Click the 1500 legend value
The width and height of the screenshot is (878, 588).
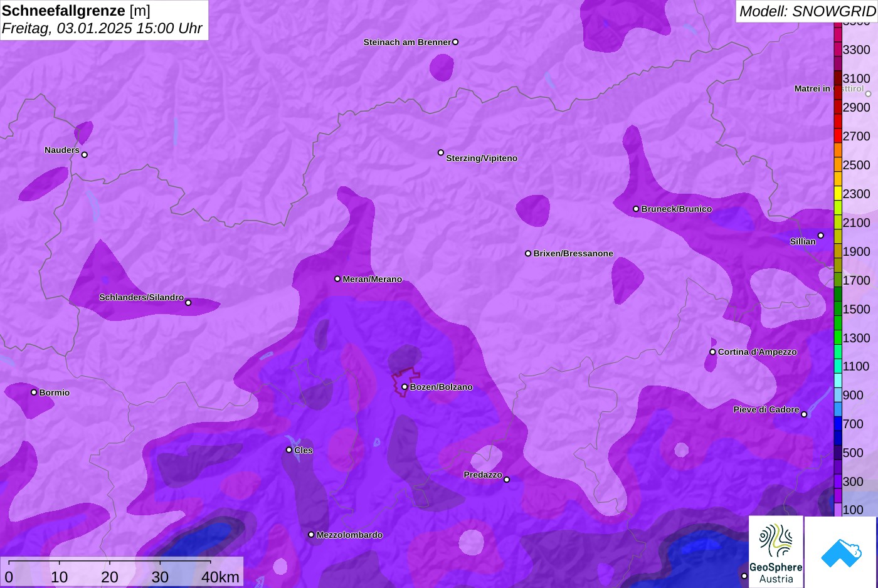click(857, 309)
